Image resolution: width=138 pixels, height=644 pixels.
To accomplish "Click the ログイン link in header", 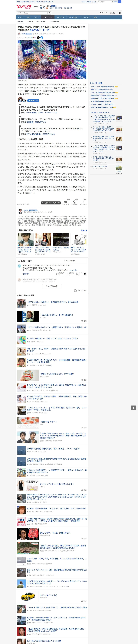I will point(42,8).
